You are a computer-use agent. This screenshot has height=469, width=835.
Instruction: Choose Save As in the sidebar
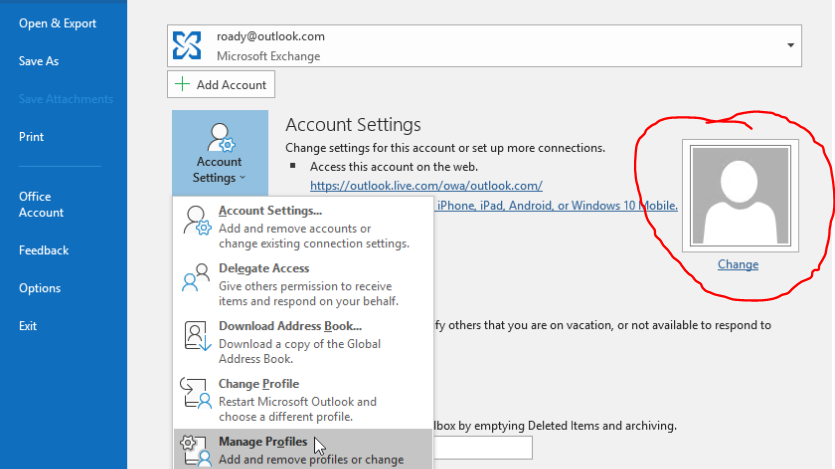38,61
